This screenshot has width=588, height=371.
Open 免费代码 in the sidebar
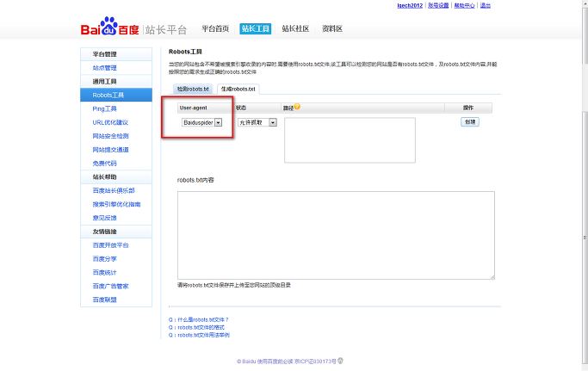(105, 164)
